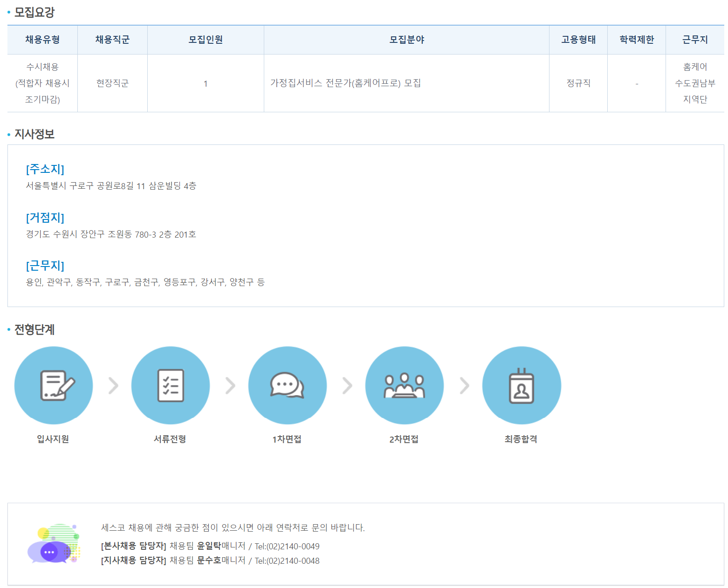The image size is (728, 588).
Task: Click the [주소지] label
Action: [x=45, y=169]
